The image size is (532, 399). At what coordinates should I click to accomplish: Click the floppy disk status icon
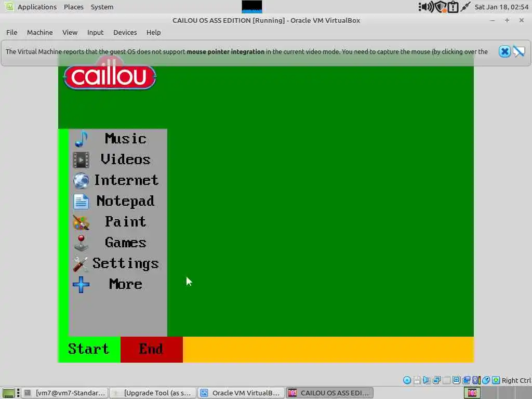click(417, 380)
